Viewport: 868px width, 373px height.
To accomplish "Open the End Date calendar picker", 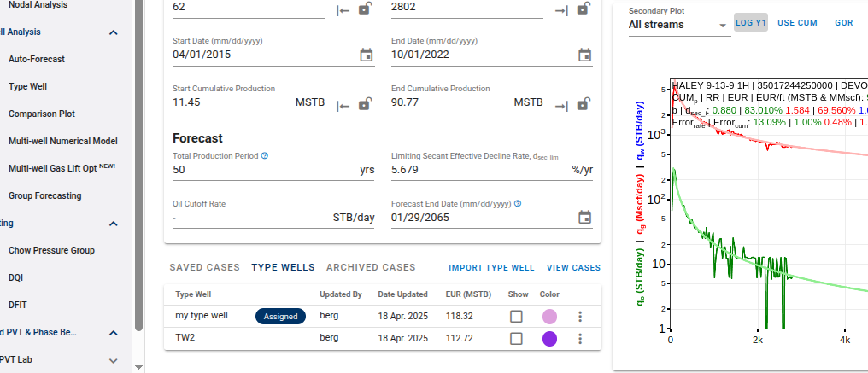I will [584, 55].
